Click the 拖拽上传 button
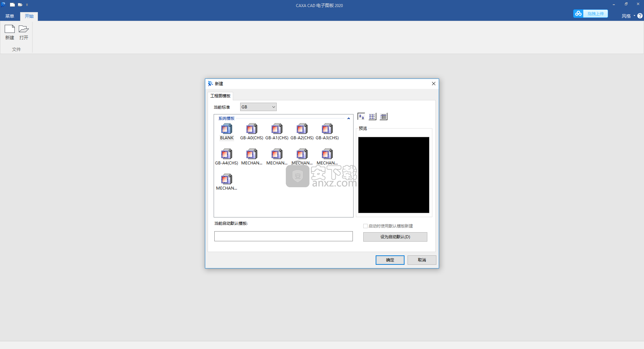644x349 pixels. point(596,14)
